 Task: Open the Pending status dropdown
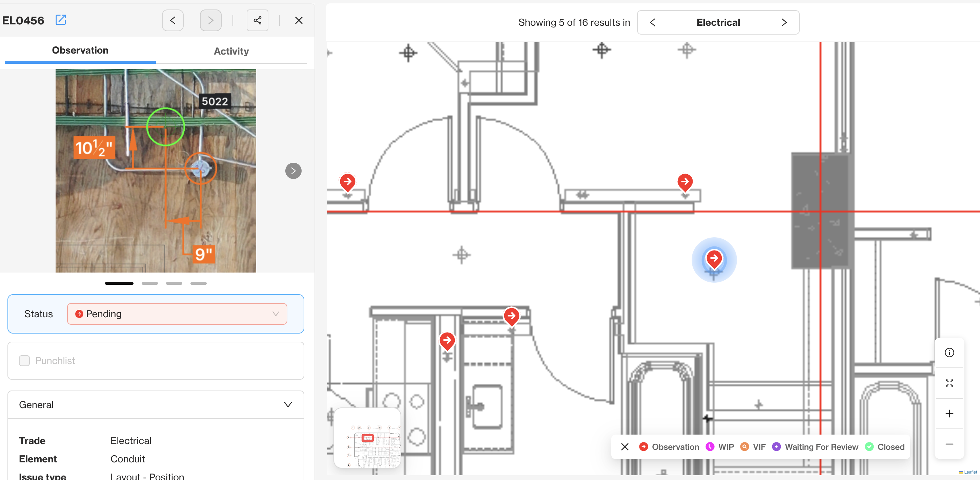coord(177,314)
